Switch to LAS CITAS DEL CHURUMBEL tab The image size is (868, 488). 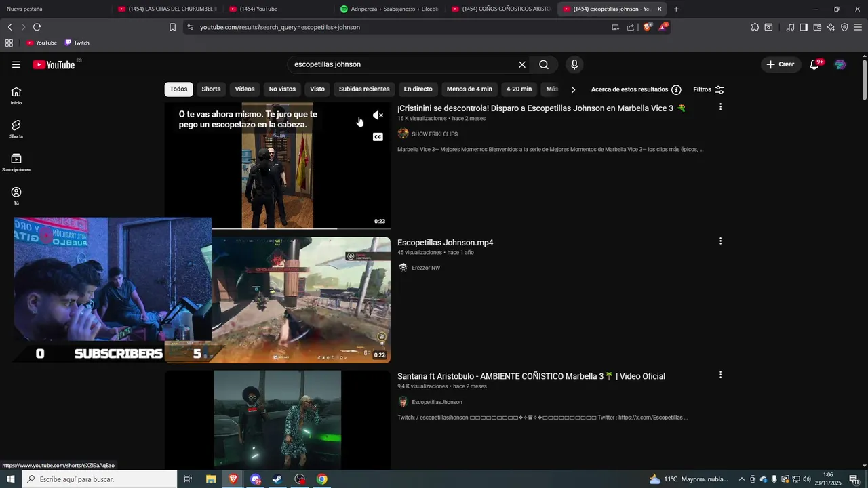pos(167,9)
